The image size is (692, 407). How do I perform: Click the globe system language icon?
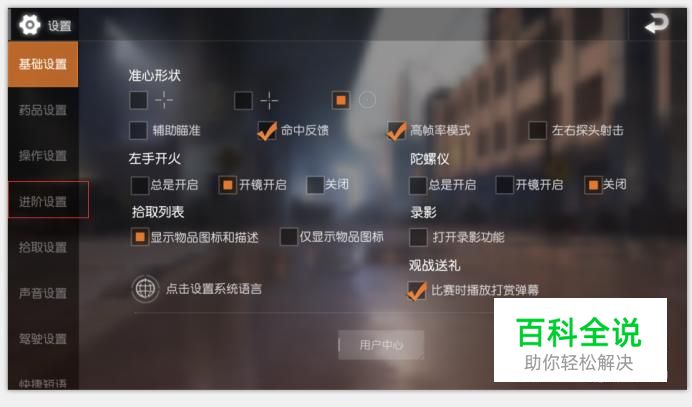[x=145, y=289]
